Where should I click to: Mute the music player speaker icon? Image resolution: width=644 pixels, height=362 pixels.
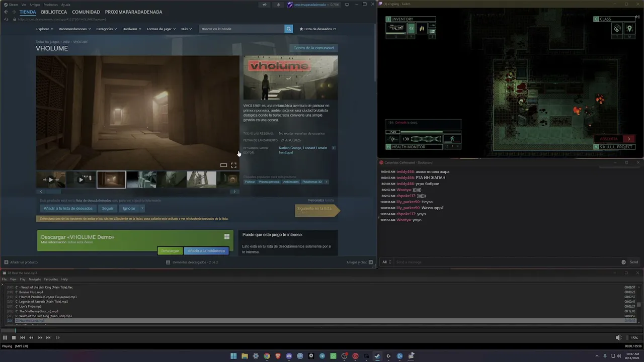[618, 338]
